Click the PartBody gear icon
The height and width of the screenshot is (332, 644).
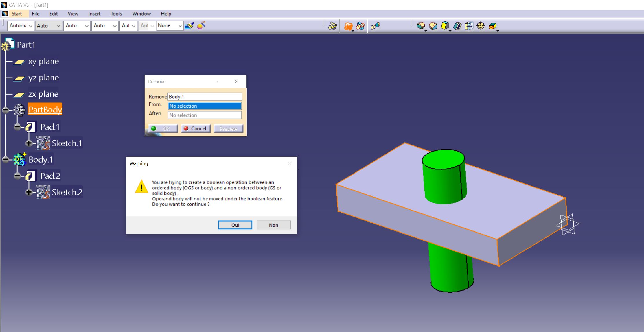20,110
